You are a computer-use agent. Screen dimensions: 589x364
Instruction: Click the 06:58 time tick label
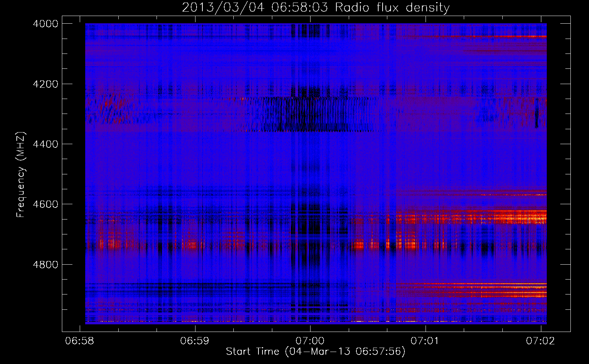(x=79, y=341)
